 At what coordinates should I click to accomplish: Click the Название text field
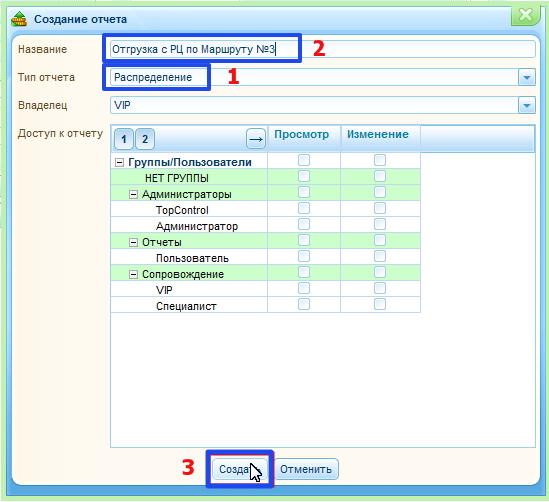coord(322,49)
